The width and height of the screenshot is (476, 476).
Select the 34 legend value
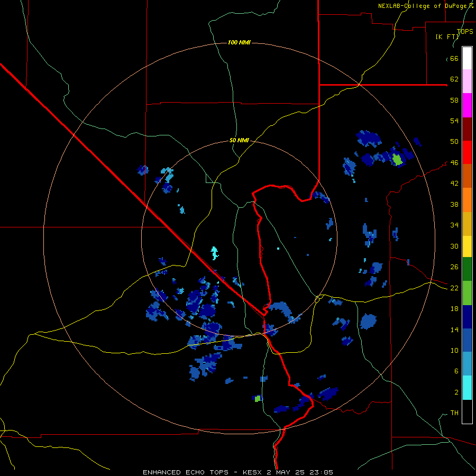tap(454, 225)
